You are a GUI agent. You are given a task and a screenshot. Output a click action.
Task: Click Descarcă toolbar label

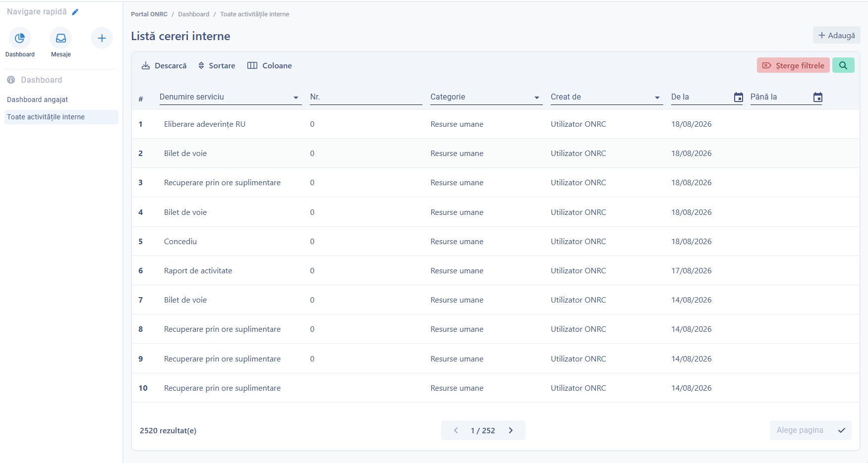click(x=171, y=65)
